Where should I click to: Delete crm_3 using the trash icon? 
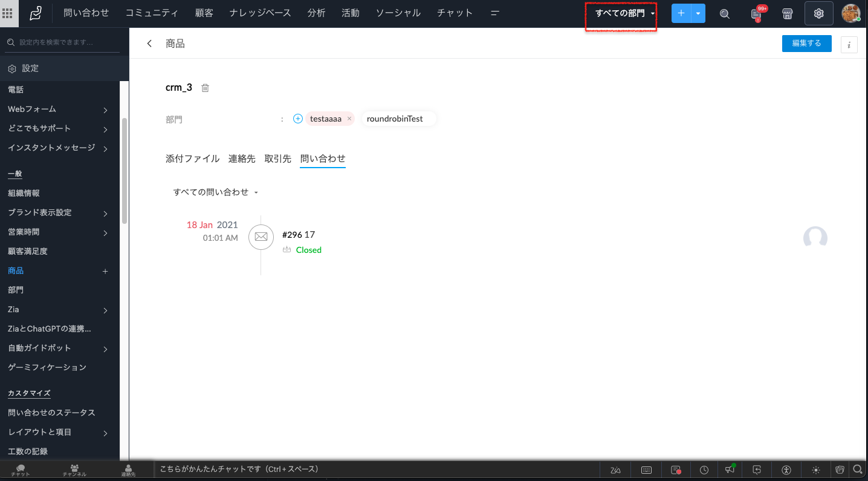point(205,88)
